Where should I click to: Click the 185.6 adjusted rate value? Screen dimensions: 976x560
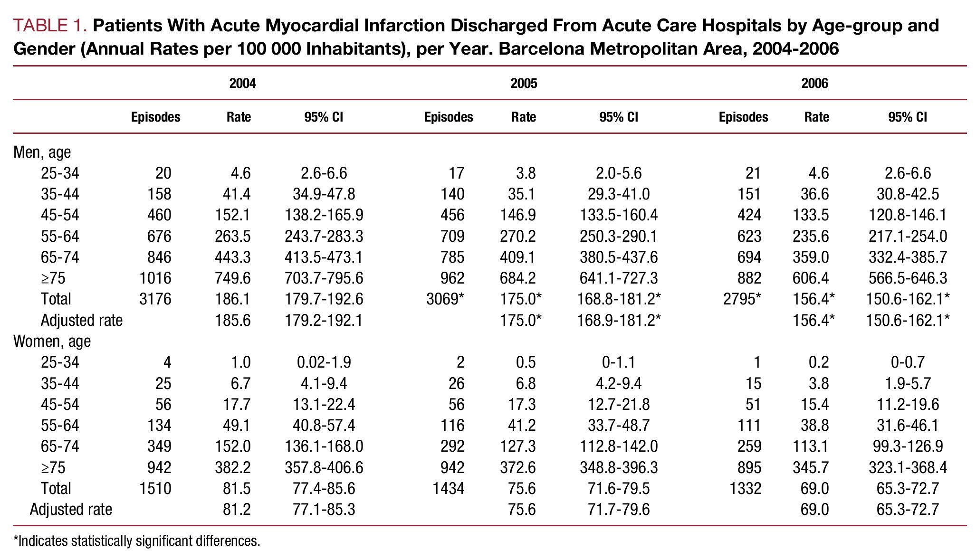[232, 320]
